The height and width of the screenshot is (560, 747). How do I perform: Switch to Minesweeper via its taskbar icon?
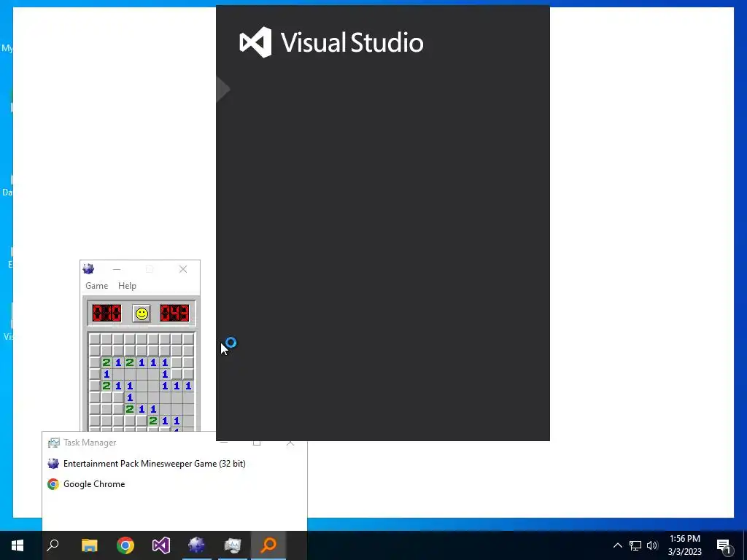[x=197, y=545]
